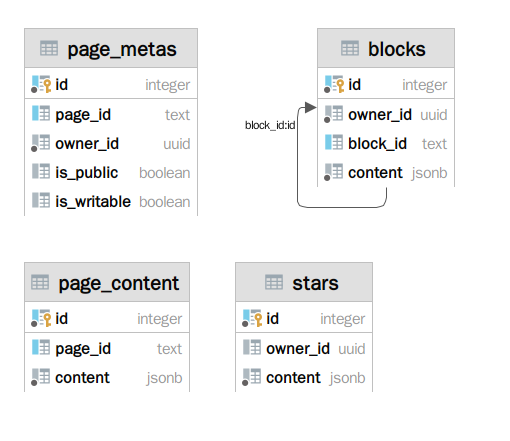This screenshot has height=441, width=510.
Task: Select page_id column in page_content
Action: click(107, 349)
